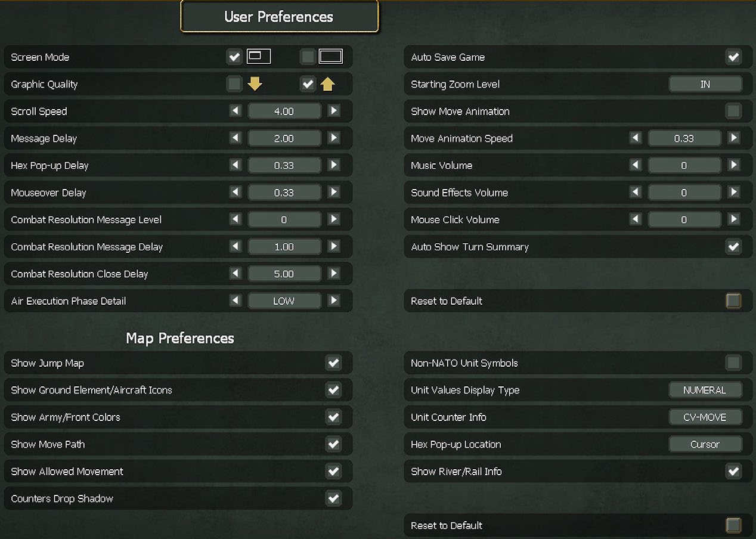Lower Move Animation Speed with left arrow
This screenshot has width=756, height=539.
tap(636, 138)
